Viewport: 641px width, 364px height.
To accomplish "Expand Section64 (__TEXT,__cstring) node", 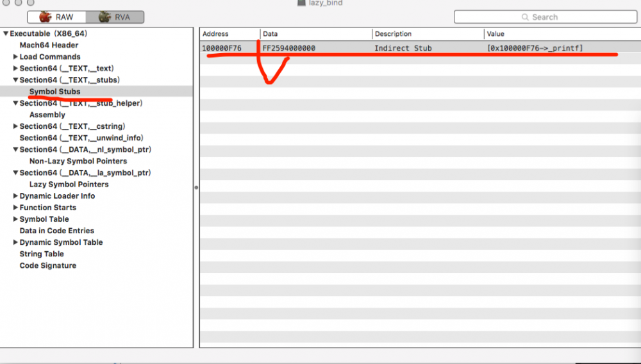I will point(15,126).
